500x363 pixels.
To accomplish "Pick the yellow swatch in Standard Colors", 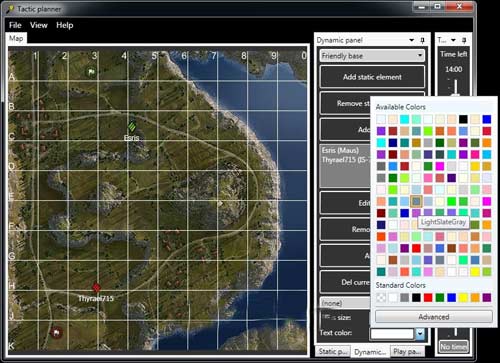I will (463, 297).
